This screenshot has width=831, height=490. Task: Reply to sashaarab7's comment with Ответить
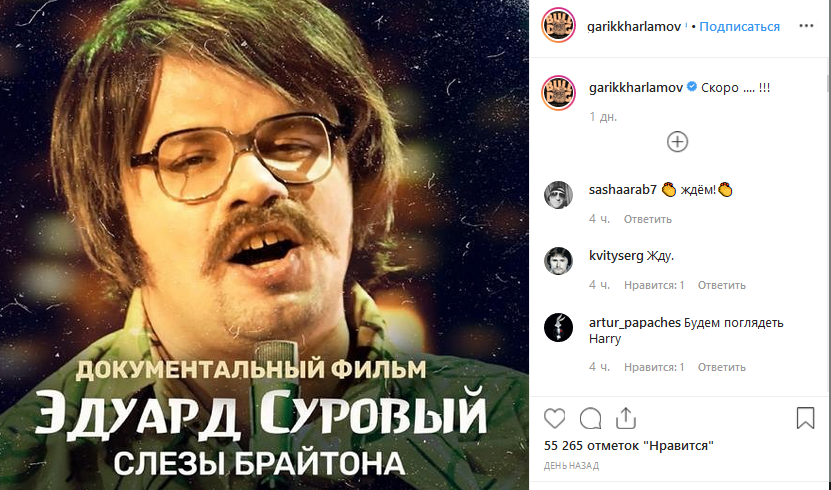pyautogui.click(x=648, y=219)
